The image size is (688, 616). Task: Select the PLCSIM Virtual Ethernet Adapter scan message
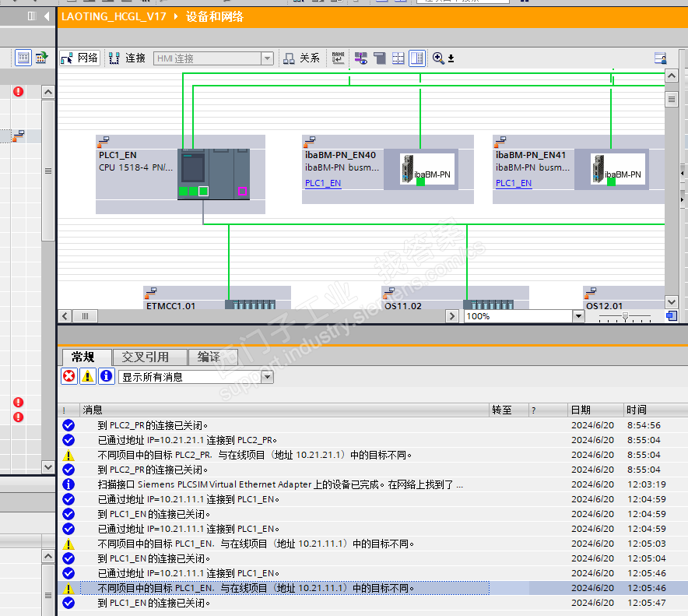pyautogui.click(x=373, y=484)
